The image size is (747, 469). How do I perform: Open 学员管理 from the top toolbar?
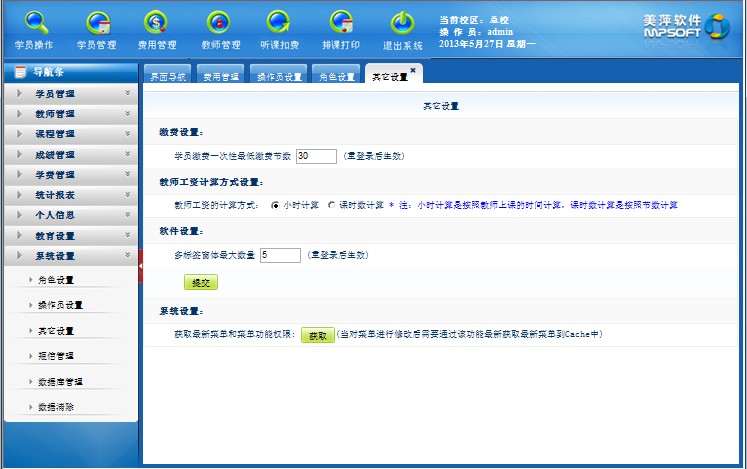coord(97,22)
